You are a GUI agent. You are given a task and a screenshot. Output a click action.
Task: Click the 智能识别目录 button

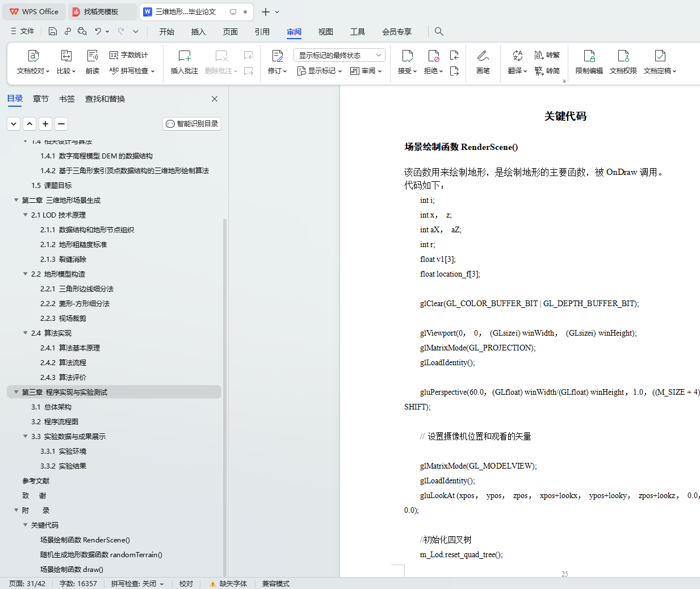coord(192,123)
